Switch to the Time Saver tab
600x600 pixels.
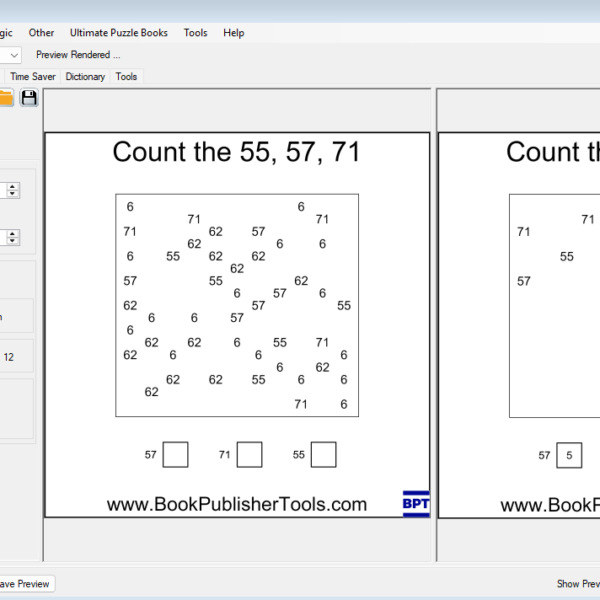[x=33, y=76]
